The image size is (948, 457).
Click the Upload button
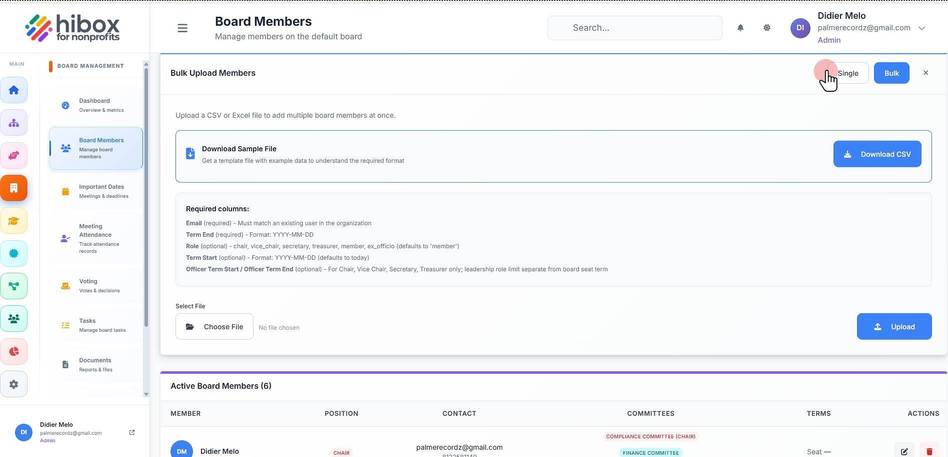894,326
